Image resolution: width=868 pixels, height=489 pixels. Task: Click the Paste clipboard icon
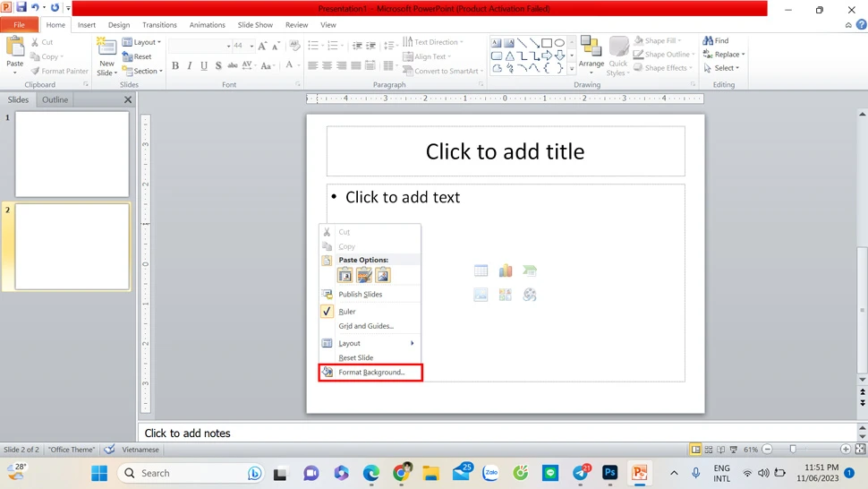click(x=15, y=48)
